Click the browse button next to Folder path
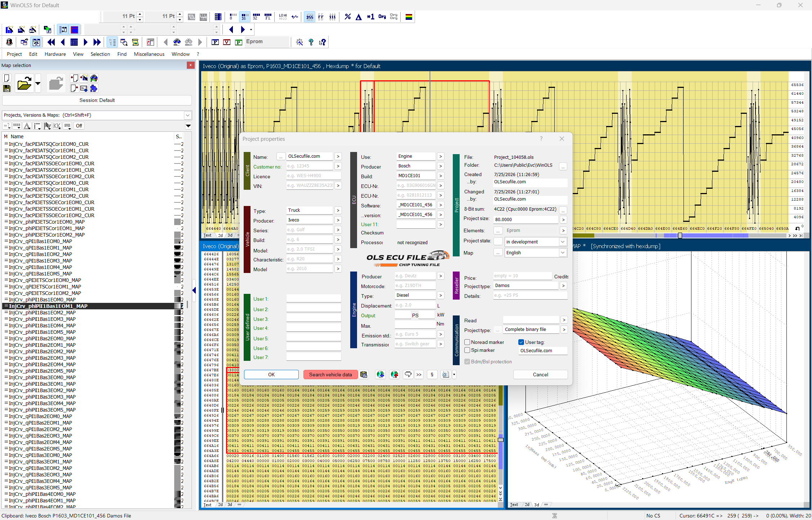The height and width of the screenshot is (520, 812). (563, 166)
